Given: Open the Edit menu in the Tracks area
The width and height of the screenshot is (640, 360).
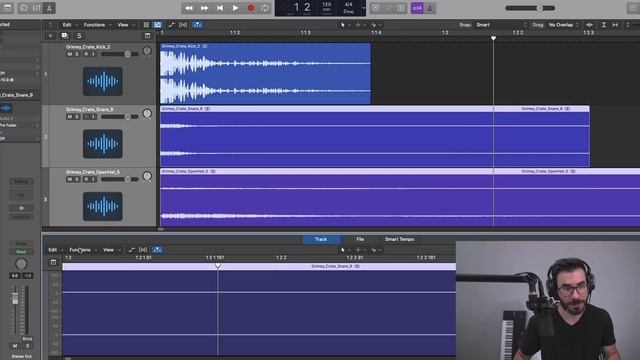Looking at the screenshot, I should click(x=67, y=25).
